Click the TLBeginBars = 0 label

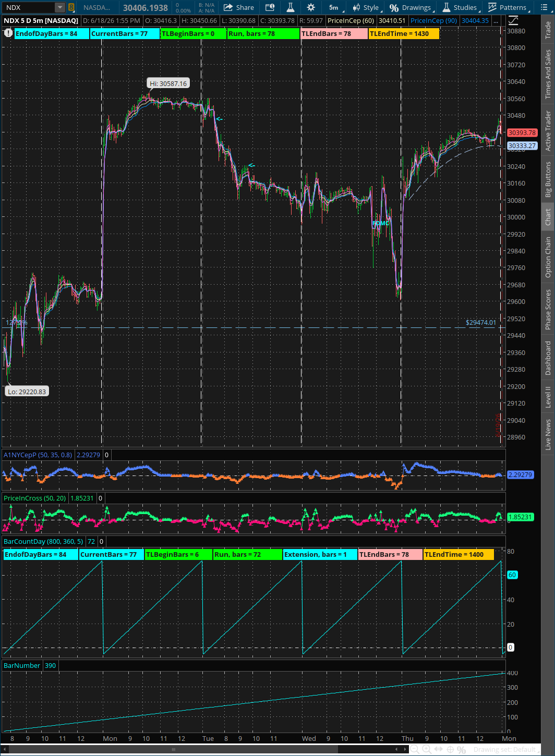click(x=194, y=33)
